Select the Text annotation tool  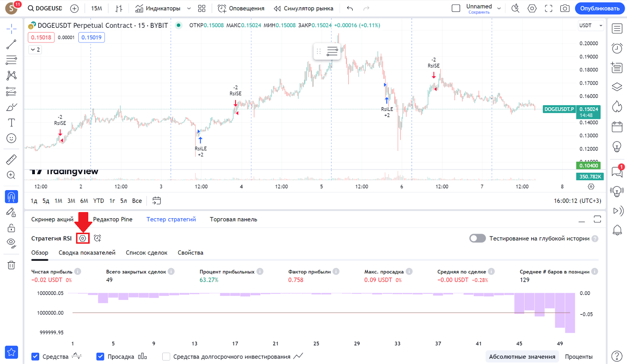[x=11, y=123]
